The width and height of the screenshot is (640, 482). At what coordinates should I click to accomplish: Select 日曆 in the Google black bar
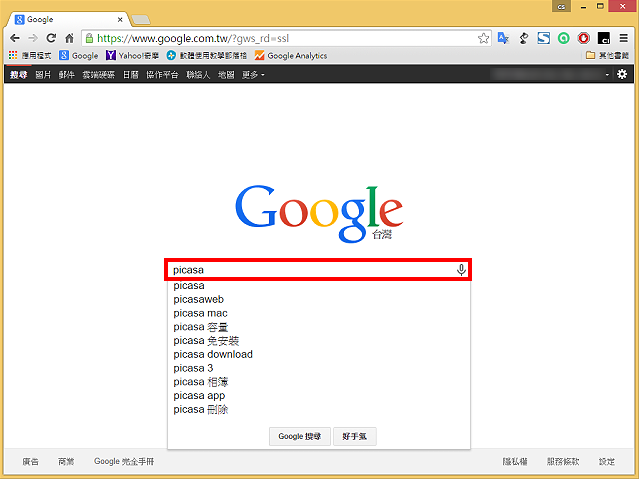click(131, 75)
